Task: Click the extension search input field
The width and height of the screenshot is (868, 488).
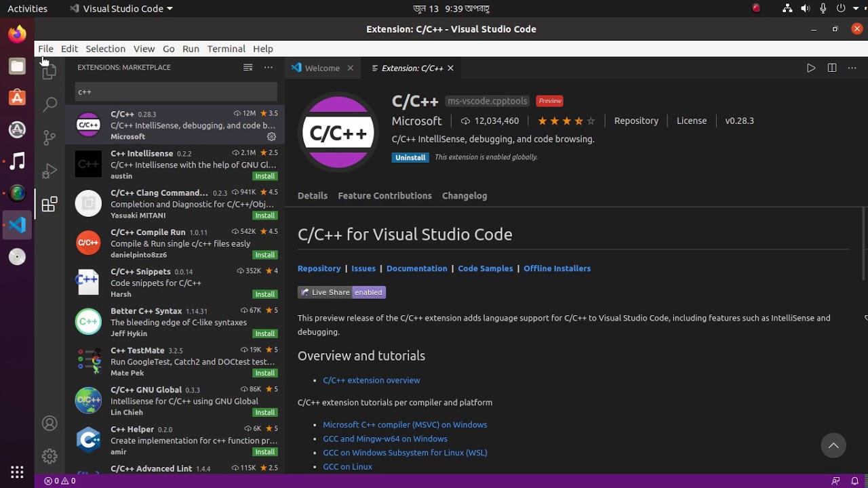Action: coord(176,91)
